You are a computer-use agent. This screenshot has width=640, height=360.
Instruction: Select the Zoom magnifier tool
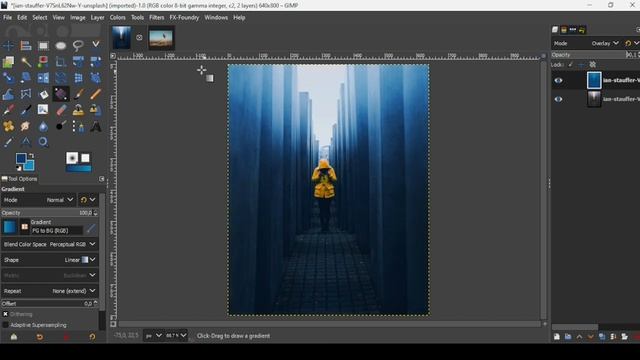(43, 142)
